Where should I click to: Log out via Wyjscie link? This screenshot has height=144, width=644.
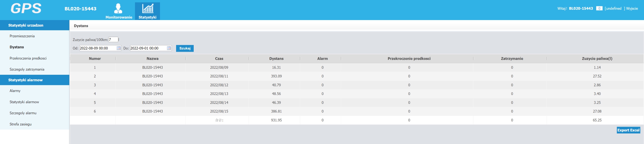pos(632,9)
